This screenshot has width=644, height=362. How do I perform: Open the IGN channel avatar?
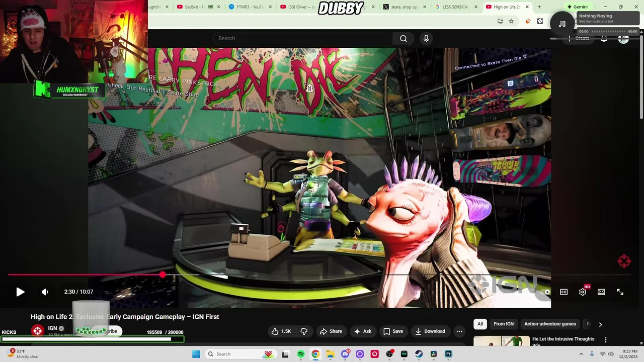pyautogui.click(x=37, y=330)
